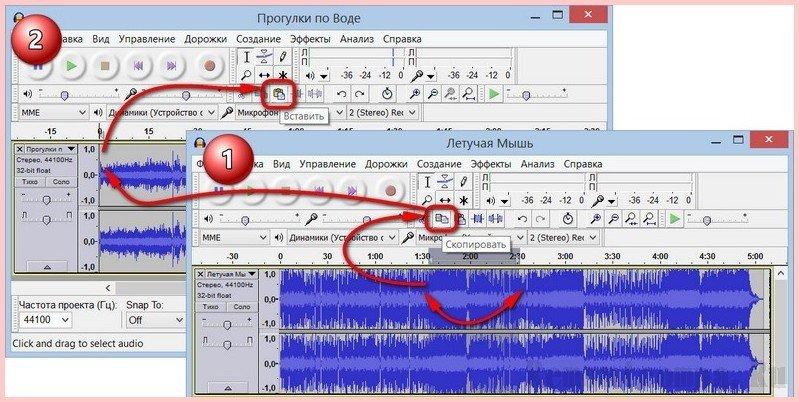Viewport: 799px width, 402px height.
Task: Open MME host dropdown in Летучая Мышь
Action: 233,237
